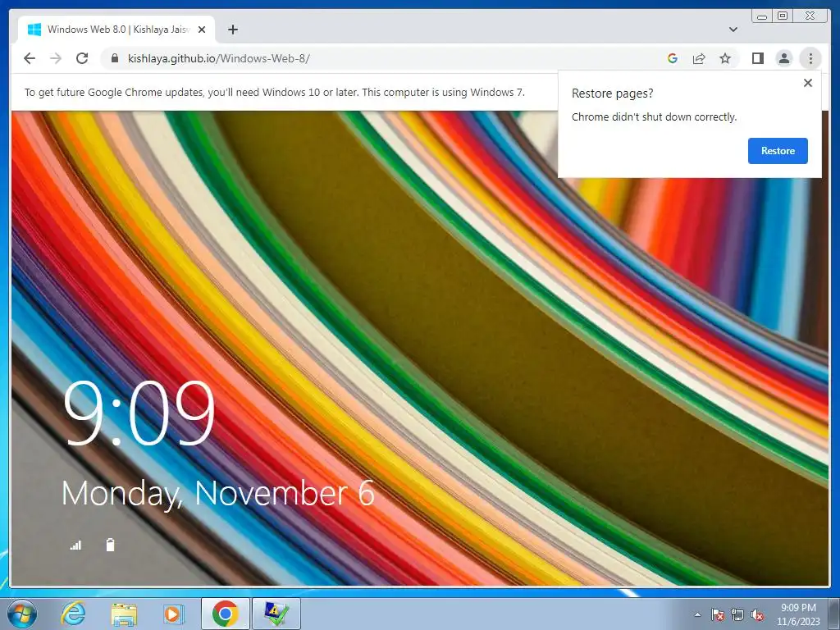Open the taskbar clock showing 9:09 PM
The height and width of the screenshot is (630, 840).
pos(798,614)
